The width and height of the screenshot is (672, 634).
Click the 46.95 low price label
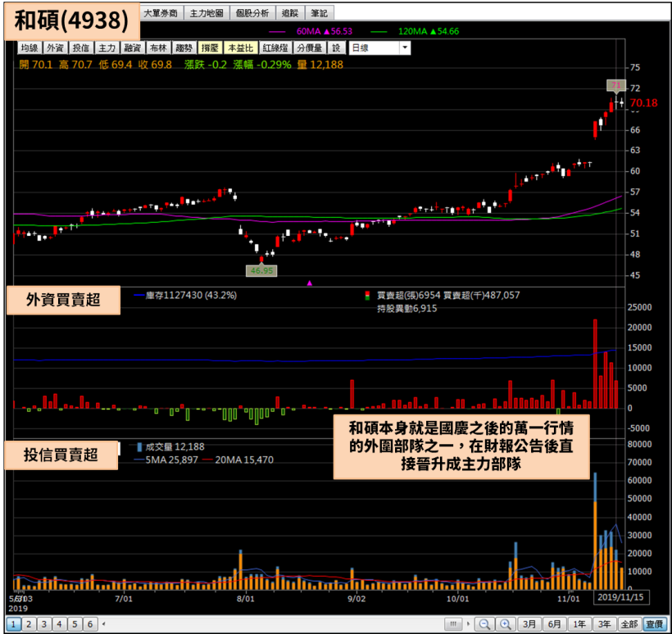[261, 271]
